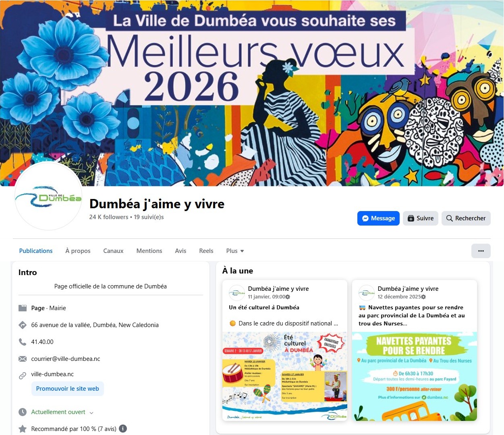This screenshot has height=435, width=504.
Task: Click the directions icon beside the address
Action: 23,325
